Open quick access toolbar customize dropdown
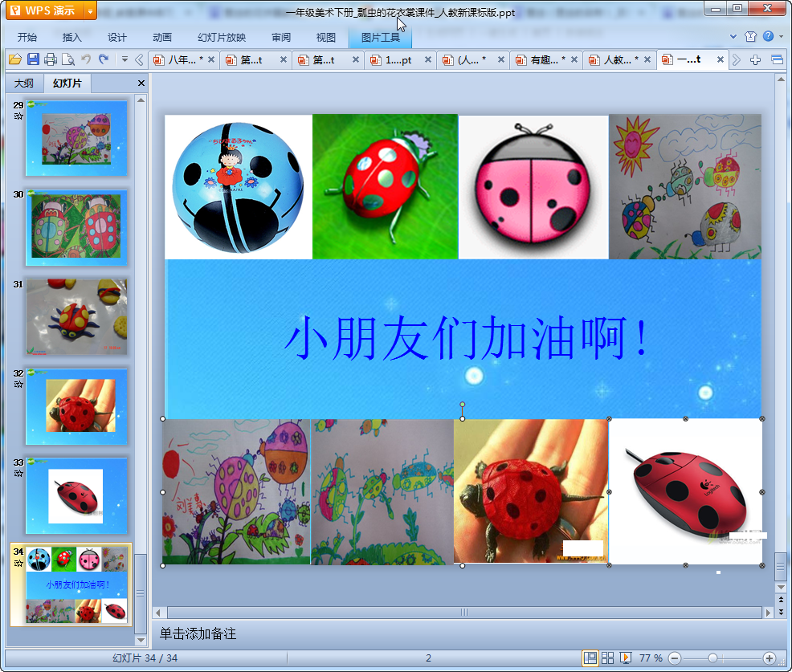792x672 pixels. click(125, 59)
